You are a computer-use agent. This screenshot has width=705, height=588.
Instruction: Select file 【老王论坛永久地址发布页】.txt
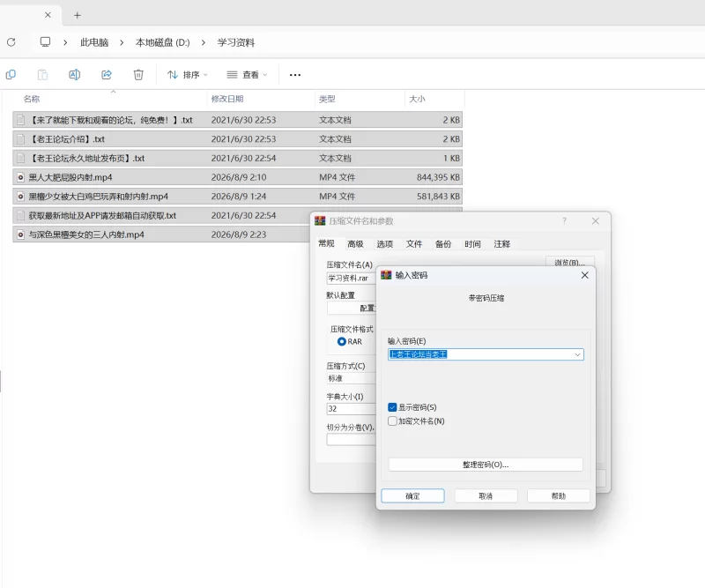pos(237,158)
